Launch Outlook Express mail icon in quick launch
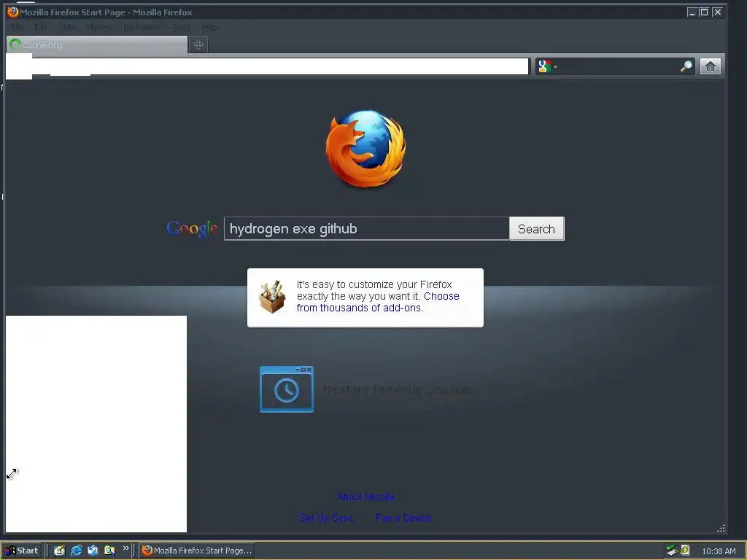The image size is (747, 560). (93, 551)
